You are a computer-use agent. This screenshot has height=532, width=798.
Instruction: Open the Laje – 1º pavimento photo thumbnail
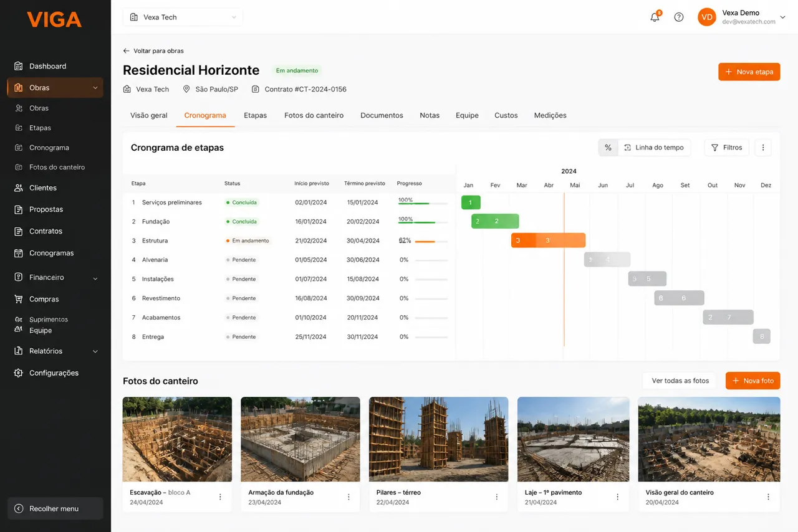574,439
